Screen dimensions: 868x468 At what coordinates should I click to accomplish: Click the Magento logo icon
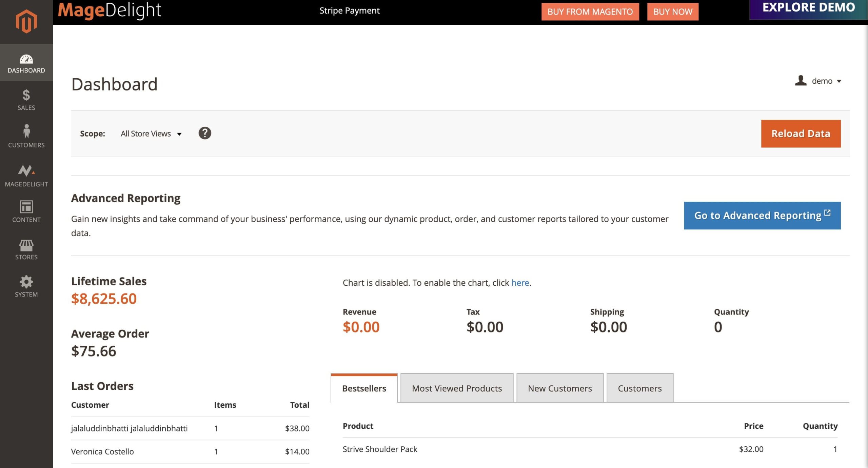[26, 21]
